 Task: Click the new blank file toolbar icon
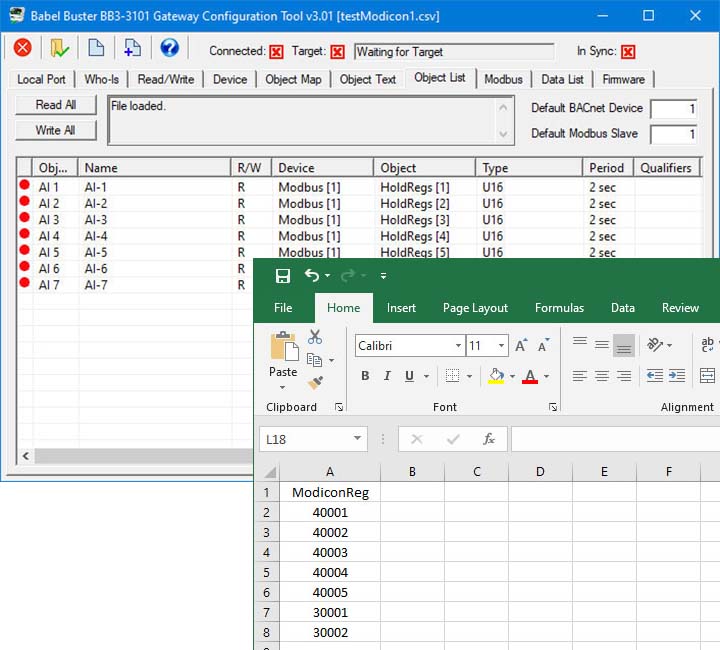96,48
